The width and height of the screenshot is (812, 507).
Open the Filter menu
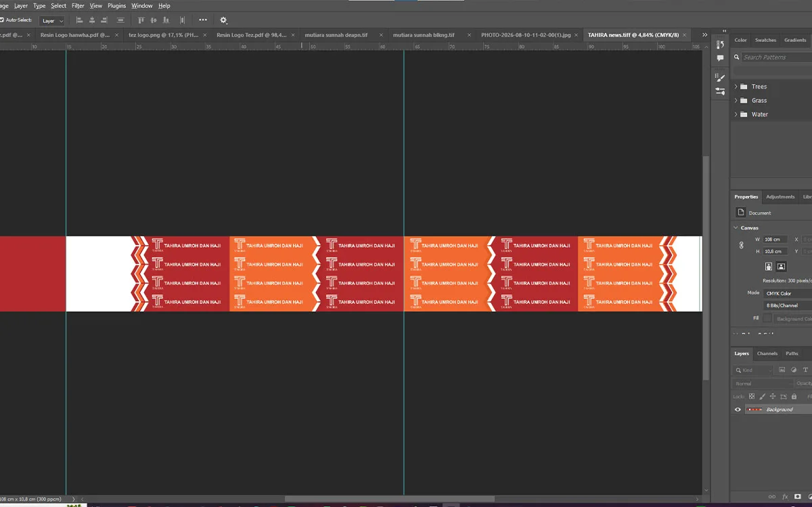78,5
